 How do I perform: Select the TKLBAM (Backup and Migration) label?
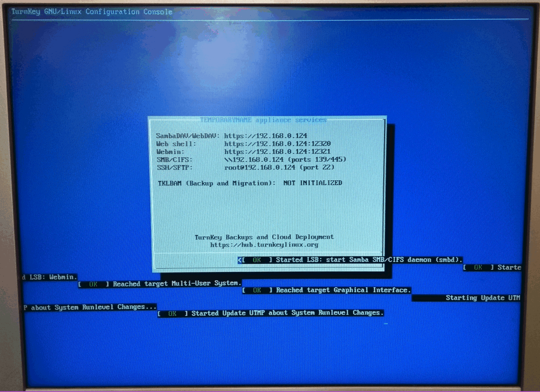[x=216, y=183]
